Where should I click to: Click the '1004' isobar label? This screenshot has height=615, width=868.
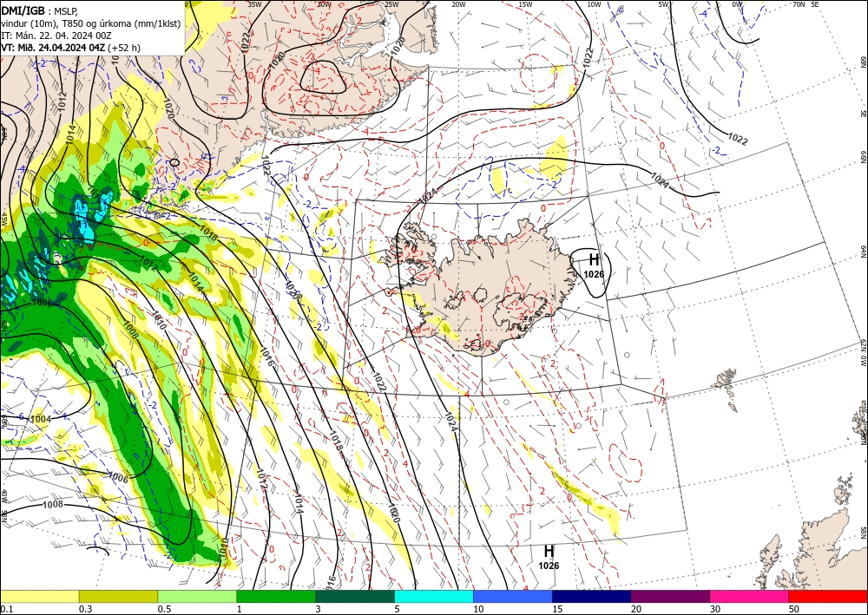tap(41, 419)
